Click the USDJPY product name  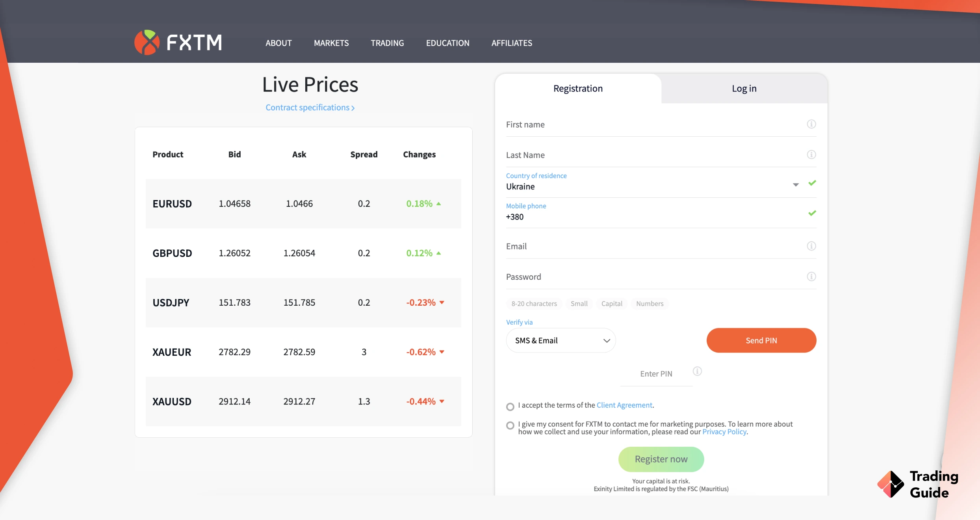click(x=171, y=303)
